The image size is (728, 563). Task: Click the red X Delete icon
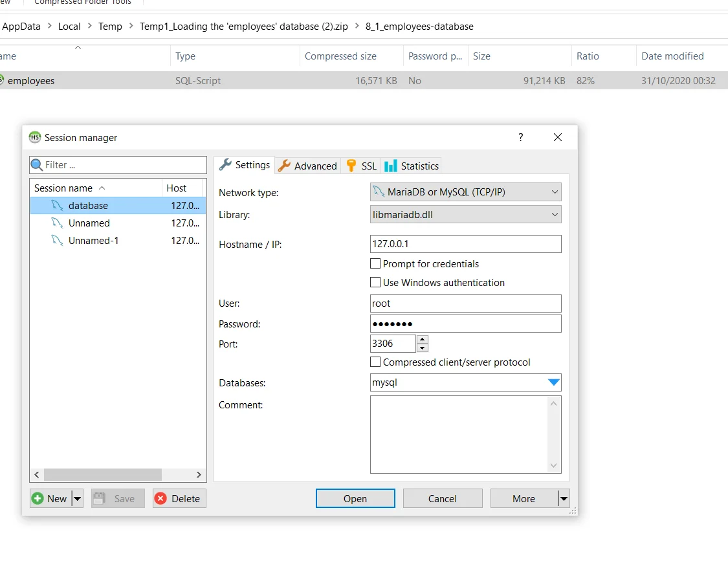tap(160, 498)
